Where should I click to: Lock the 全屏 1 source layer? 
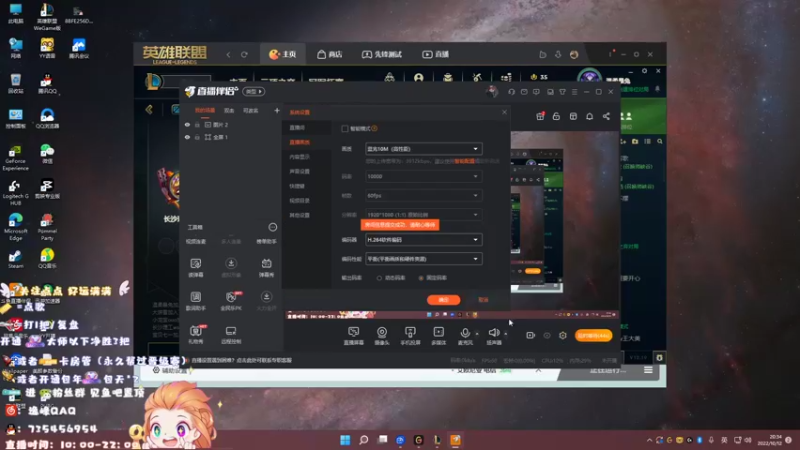(x=197, y=137)
